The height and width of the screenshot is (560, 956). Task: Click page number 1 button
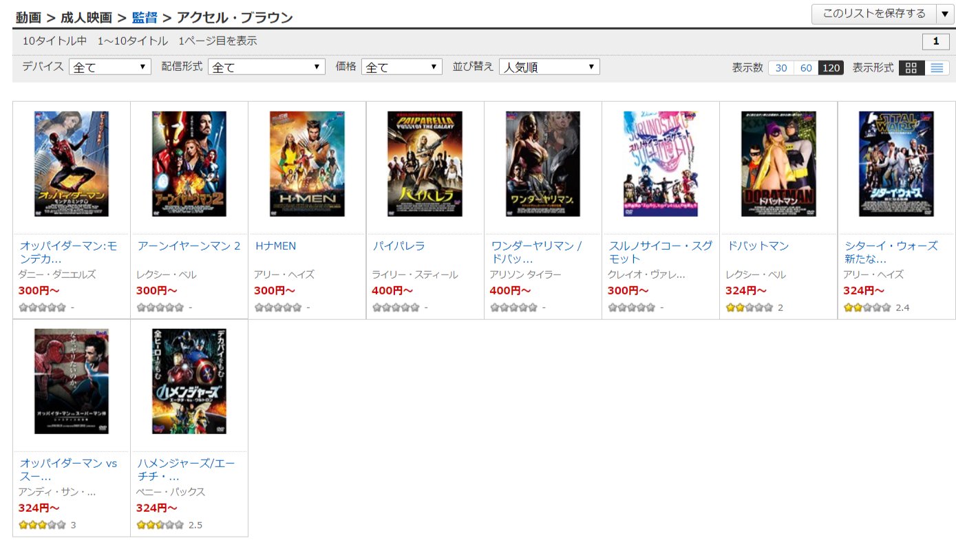click(936, 42)
